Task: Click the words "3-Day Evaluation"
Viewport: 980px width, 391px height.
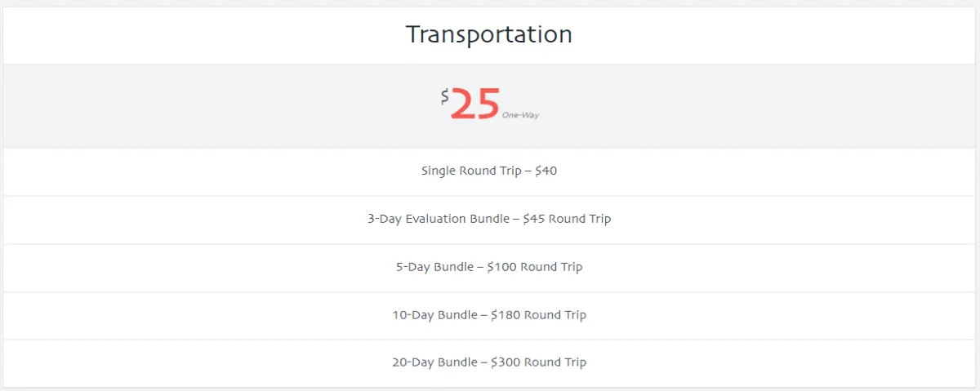Action: pyautogui.click(x=416, y=219)
